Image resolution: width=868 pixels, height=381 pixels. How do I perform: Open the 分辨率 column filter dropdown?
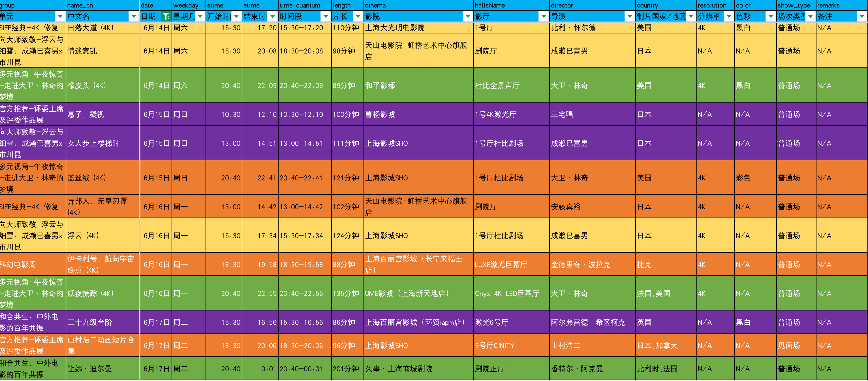pos(729,16)
